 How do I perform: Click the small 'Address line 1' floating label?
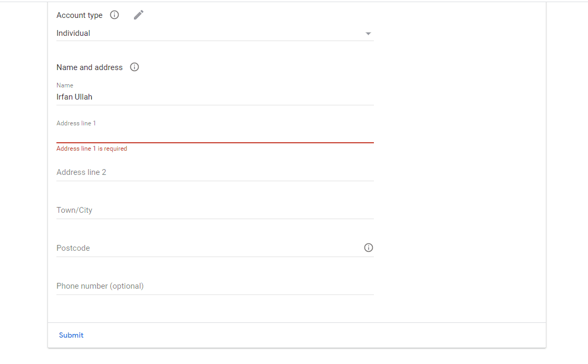[x=76, y=123]
